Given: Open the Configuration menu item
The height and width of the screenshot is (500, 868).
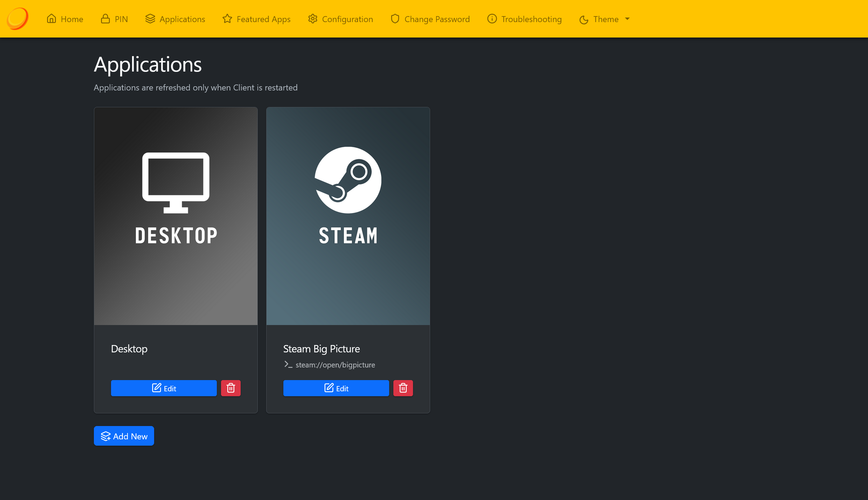Looking at the screenshot, I should [x=347, y=19].
